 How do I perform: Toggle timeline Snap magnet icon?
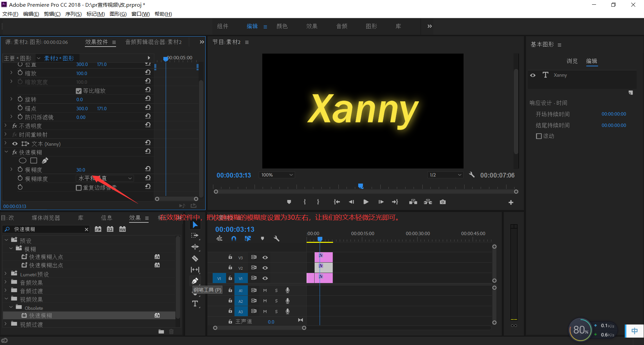pyautogui.click(x=234, y=238)
